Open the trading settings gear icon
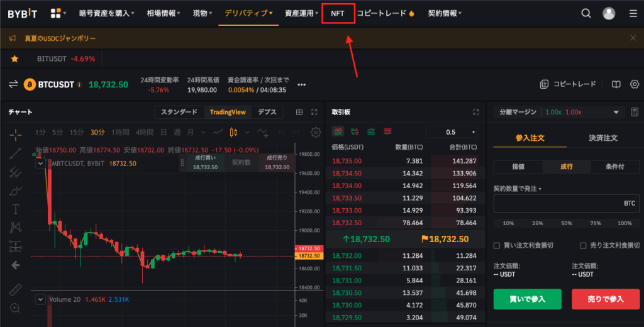Screen dimensions: 644x327 [x=635, y=84]
